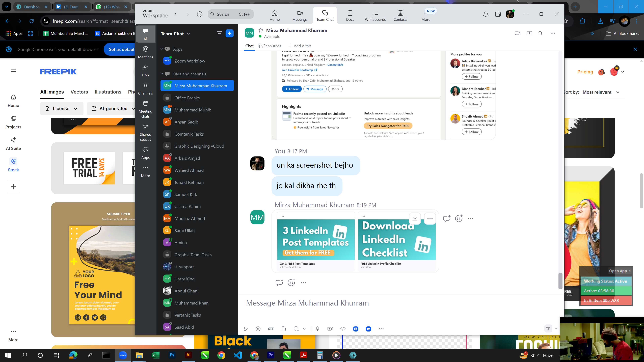Open FREE LinkedIn Profile Checklist link
Screen dimensions: 644x362
pos(397,241)
